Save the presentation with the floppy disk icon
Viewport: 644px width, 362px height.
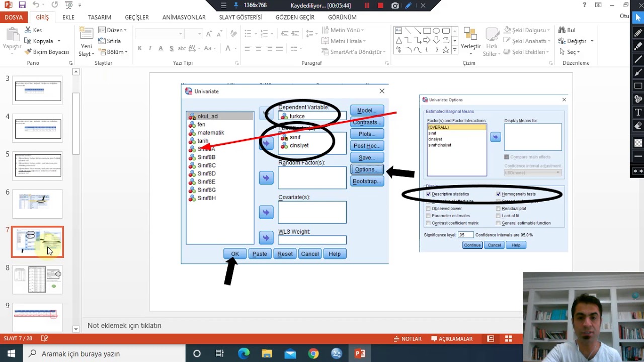click(22, 5)
